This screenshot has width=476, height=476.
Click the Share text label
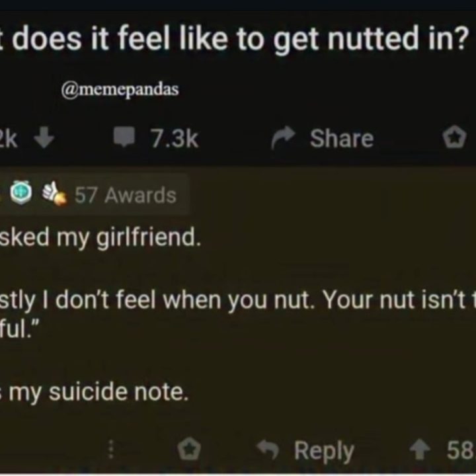[x=341, y=139]
